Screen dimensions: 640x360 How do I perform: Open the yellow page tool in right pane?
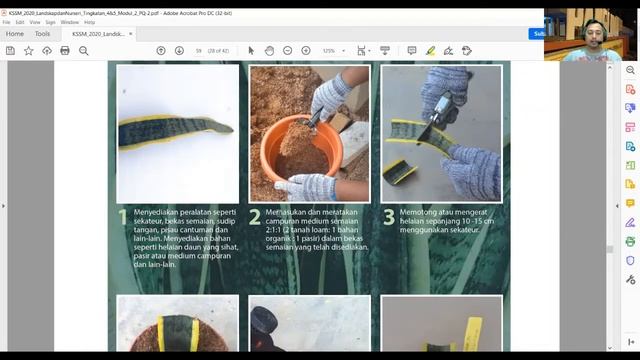click(630, 184)
